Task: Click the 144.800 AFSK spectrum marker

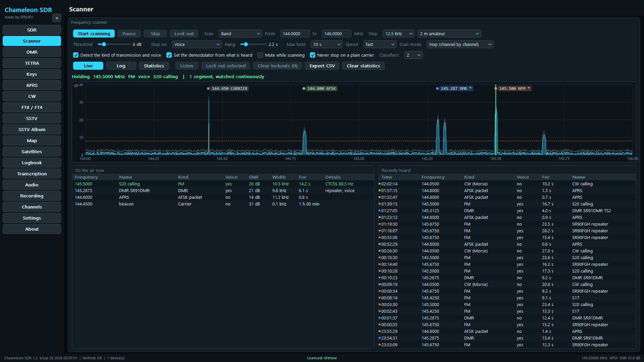Action: 321,88
